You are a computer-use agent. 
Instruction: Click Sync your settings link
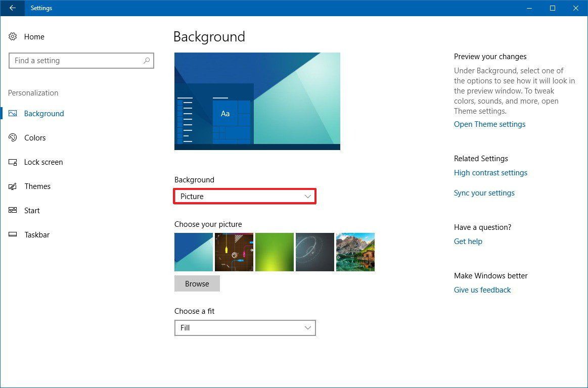[484, 192]
